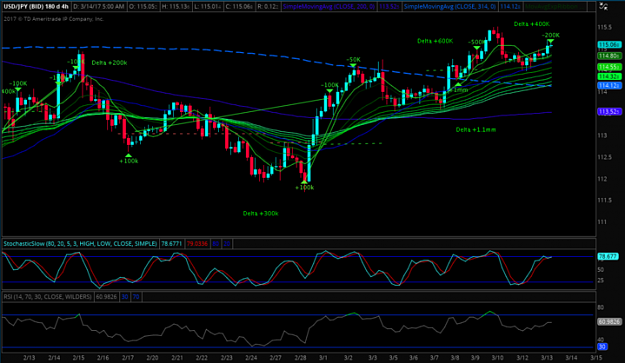Click the 2/13 date on the time axis
The width and height of the screenshot is (625, 363).
[x=29, y=358]
